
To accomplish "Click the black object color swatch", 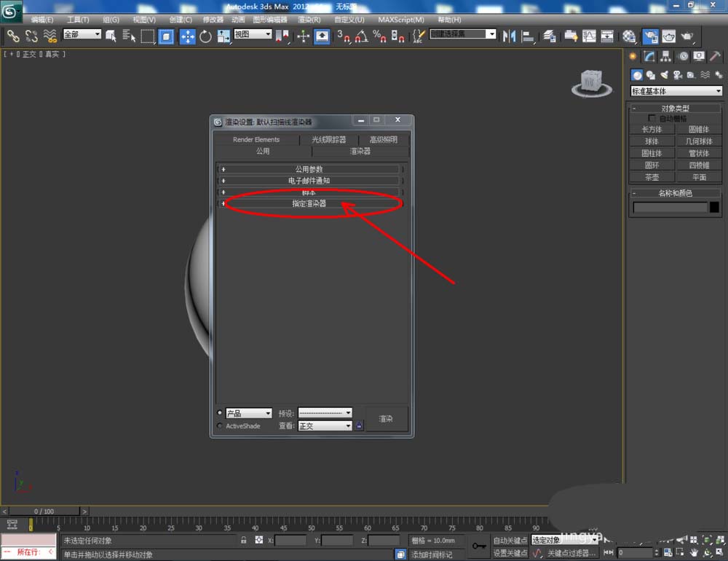I will pos(714,208).
